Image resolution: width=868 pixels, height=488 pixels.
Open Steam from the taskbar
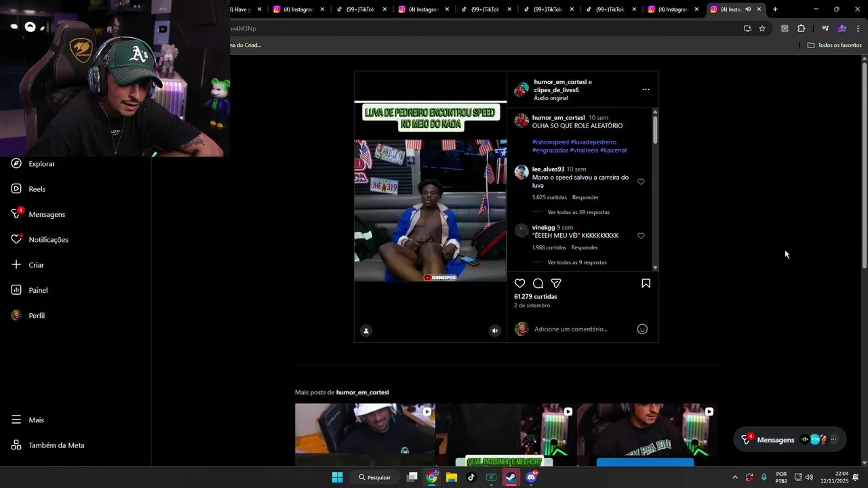(x=511, y=477)
